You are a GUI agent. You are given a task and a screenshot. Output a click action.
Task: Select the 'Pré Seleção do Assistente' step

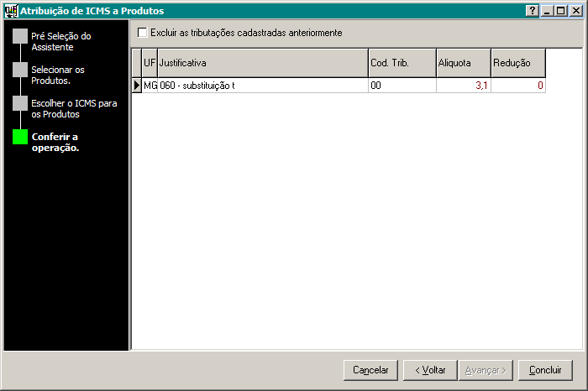point(61,42)
